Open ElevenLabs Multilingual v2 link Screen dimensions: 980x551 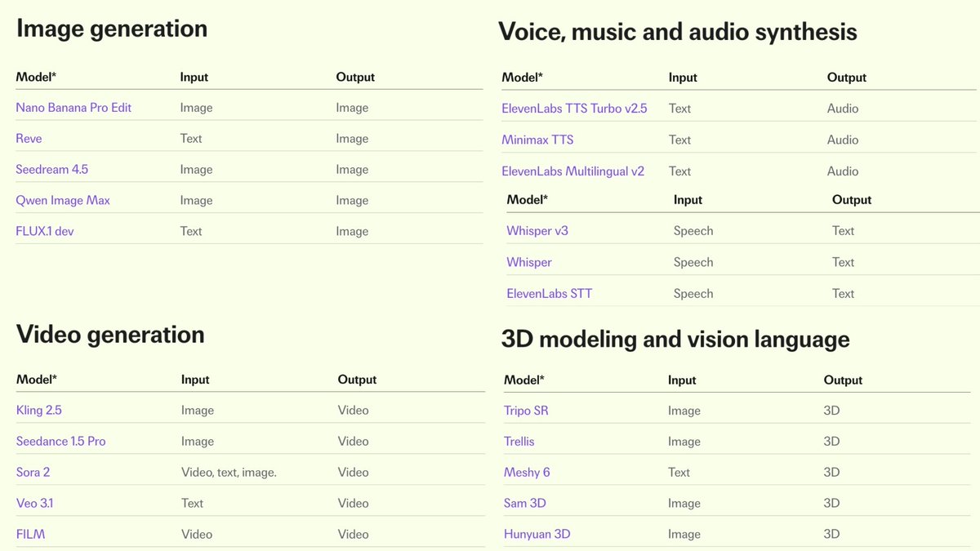click(573, 171)
